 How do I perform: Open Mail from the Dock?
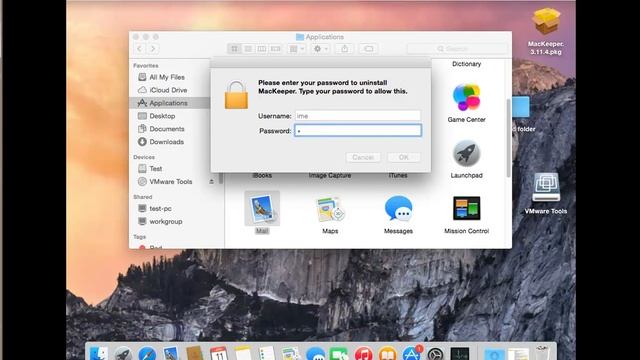click(x=171, y=353)
